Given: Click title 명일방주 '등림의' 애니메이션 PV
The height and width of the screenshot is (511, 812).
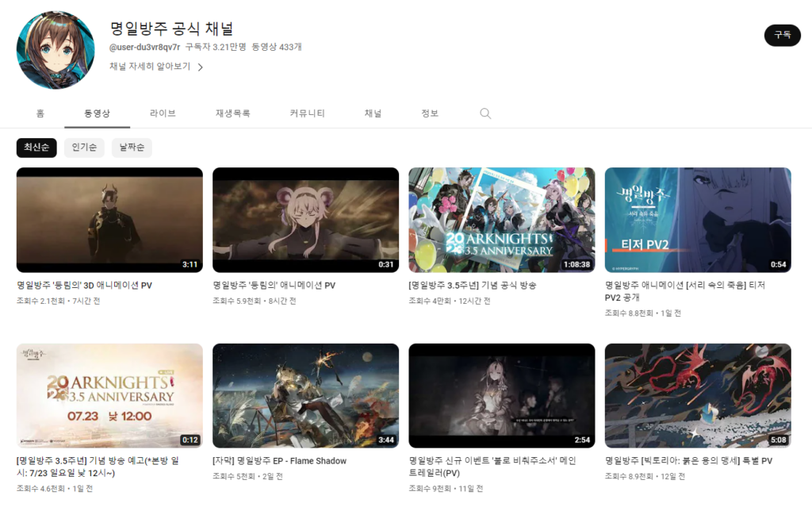Looking at the screenshot, I should click(x=274, y=286).
